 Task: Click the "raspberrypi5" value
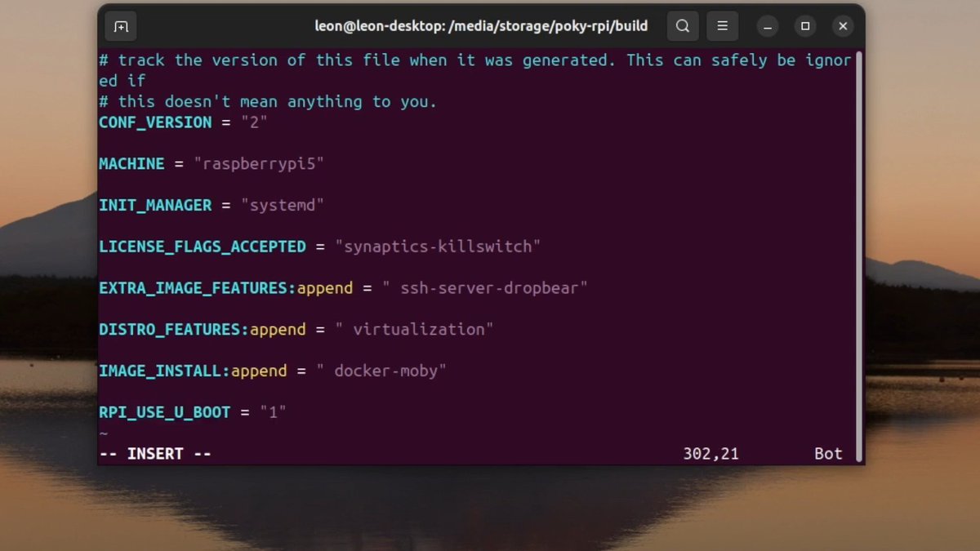pyautogui.click(x=259, y=164)
